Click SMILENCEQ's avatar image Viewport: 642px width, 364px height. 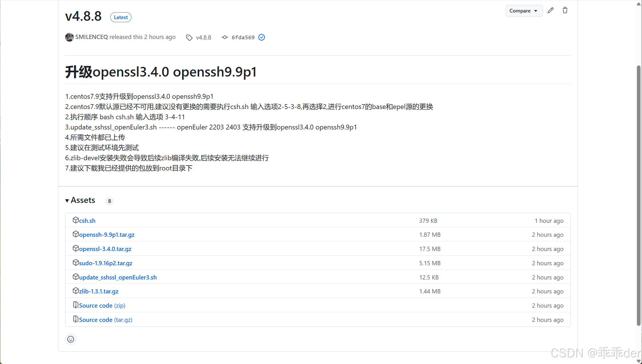click(69, 37)
